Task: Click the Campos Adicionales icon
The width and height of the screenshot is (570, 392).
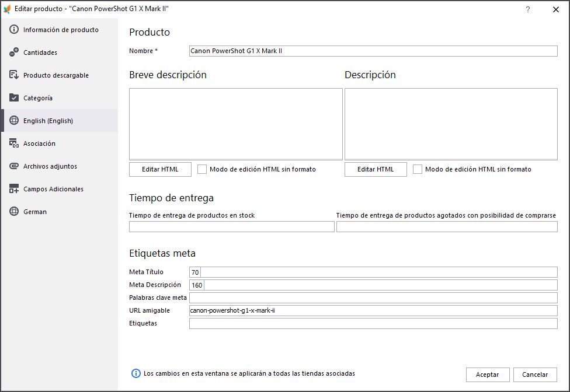Action: click(x=14, y=189)
